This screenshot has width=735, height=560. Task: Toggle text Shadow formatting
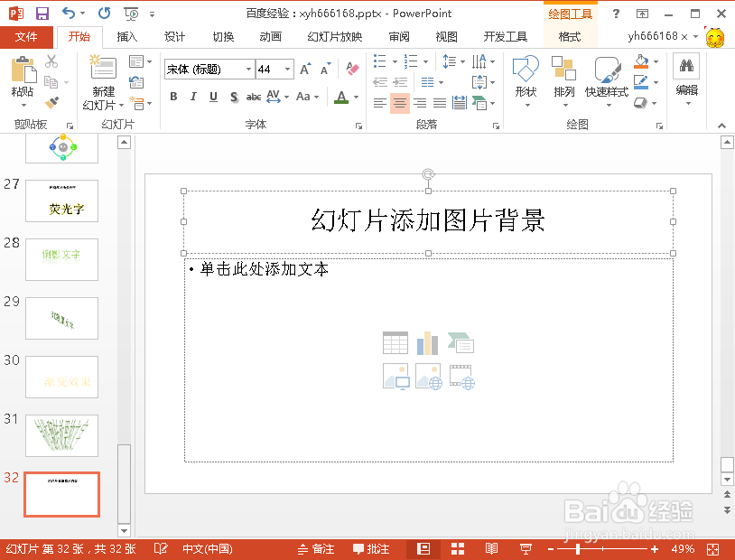(x=234, y=97)
